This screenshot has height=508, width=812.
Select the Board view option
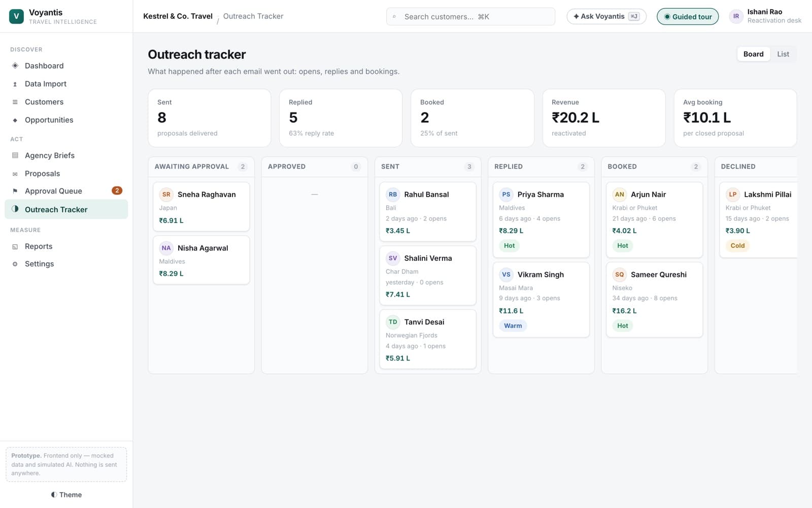[753, 54]
